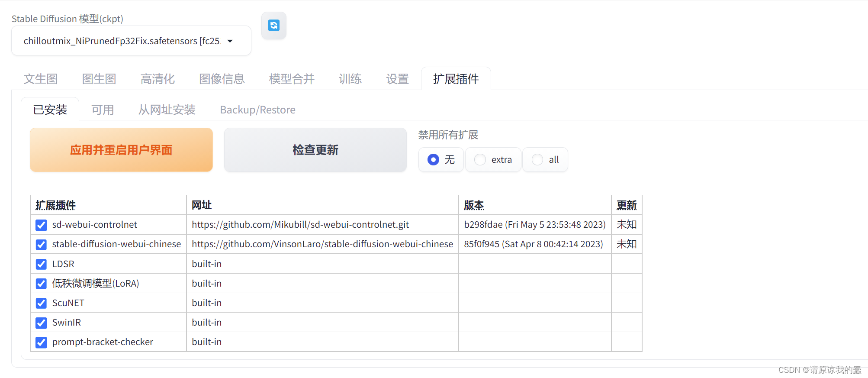Click version b298fdae cell
Image resolution: width=868 pixels, height=378 pixels.
[535, 225]
